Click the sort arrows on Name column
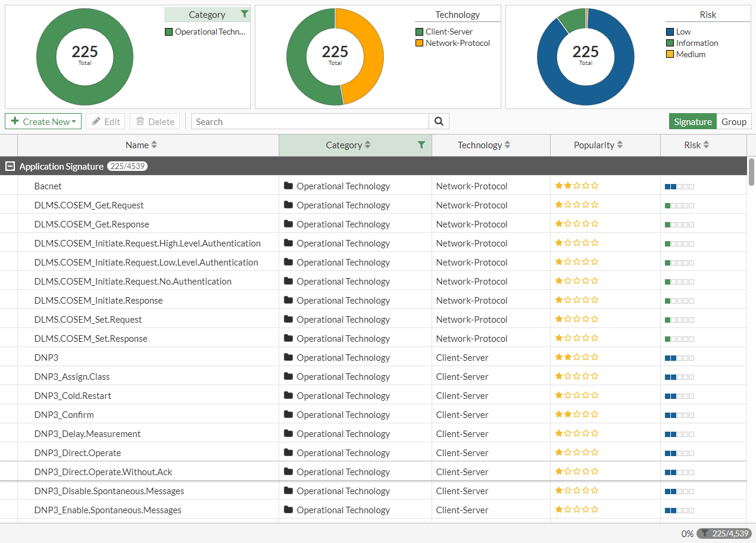Image resolution: width=756 pixels, height=543 pixels. point(154,145)
